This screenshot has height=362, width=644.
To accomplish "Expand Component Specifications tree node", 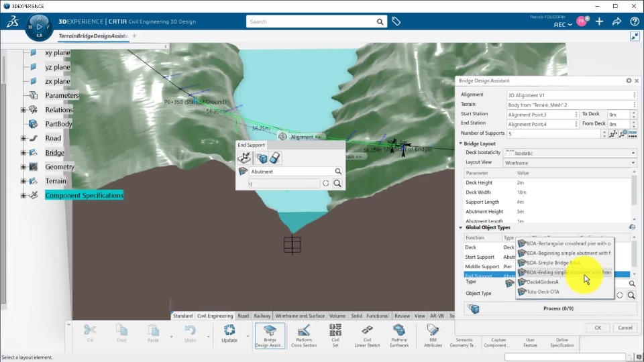I will point(23,195).
